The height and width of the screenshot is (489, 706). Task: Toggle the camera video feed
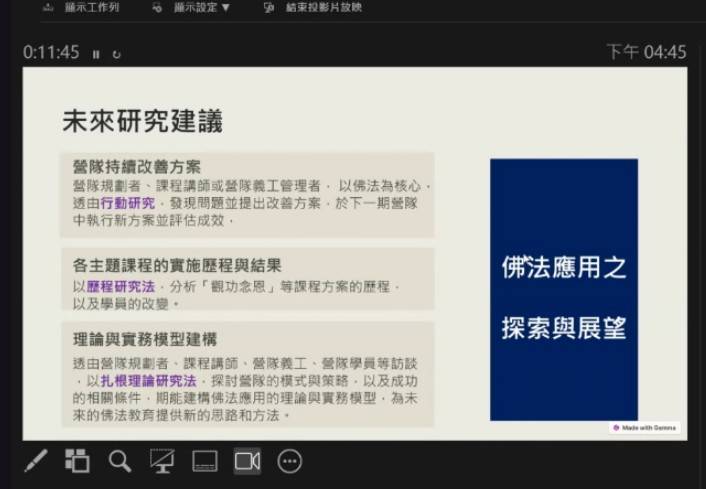click(247, 460)
